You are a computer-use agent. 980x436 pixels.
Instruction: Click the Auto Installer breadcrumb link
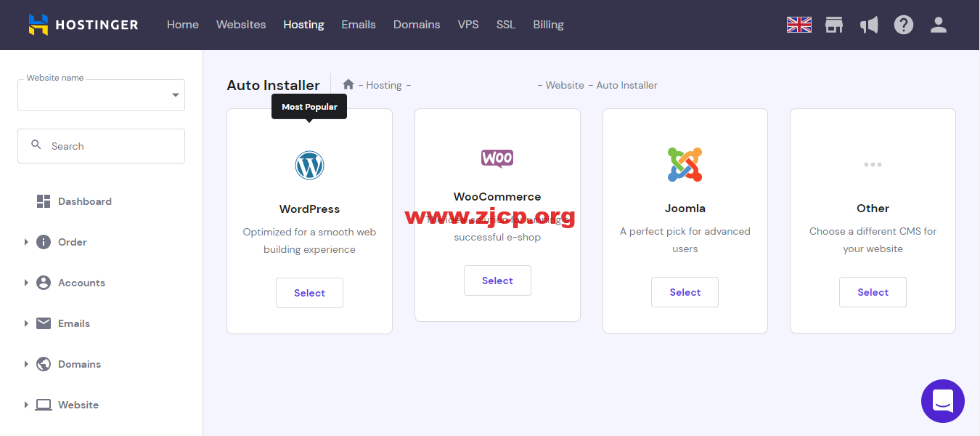pos(627,85)
